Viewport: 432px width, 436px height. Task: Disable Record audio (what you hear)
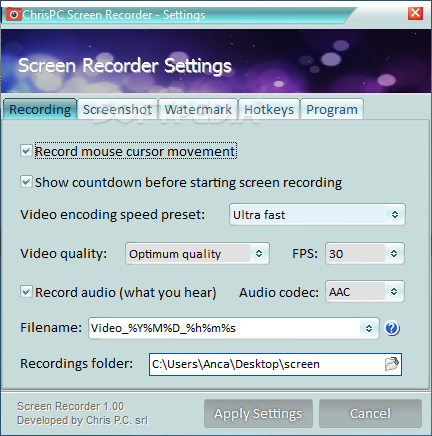(26, 292)
